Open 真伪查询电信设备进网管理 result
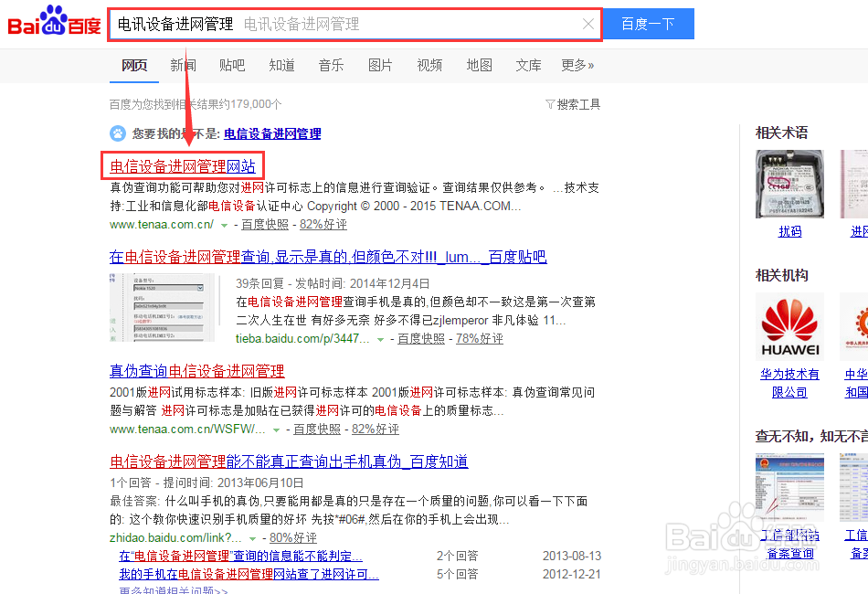868x594 pixels. pos(197,371)
